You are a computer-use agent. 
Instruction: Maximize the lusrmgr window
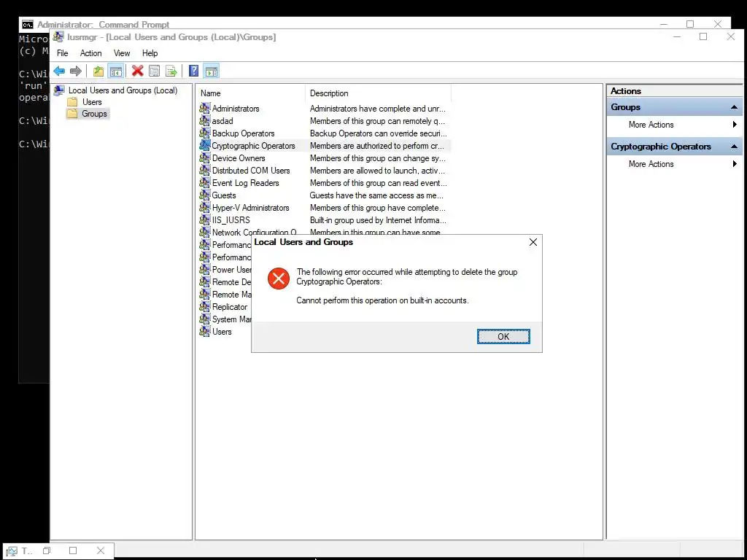pyautogui.click(x=703, y=36)
